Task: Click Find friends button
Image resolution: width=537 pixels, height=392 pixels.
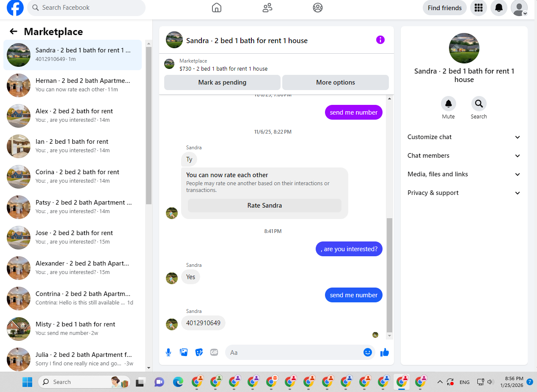Action: pyautogui.click(x=445, y=8)
